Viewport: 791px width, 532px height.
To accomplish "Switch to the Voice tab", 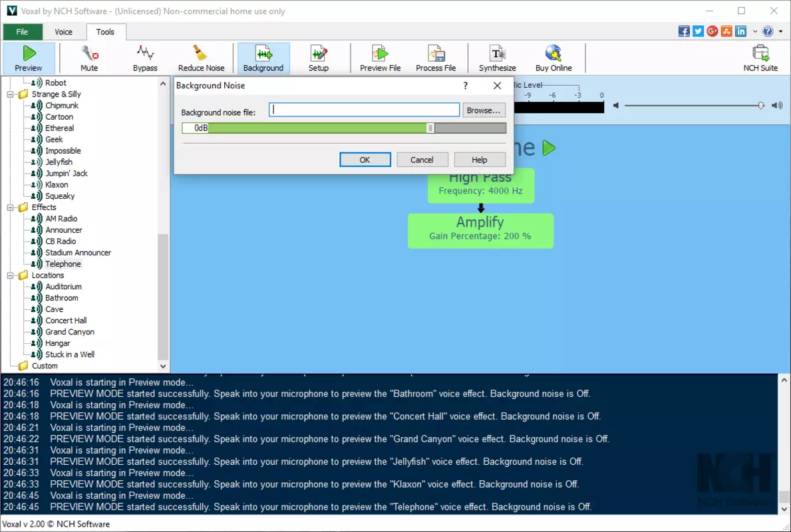I will click(64, 32).
